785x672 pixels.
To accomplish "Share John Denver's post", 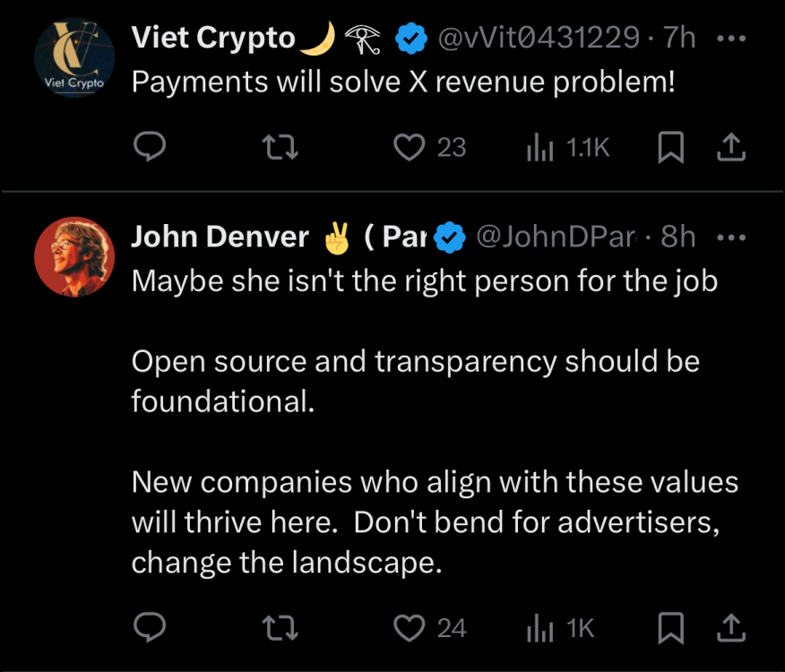I will 730,628.
